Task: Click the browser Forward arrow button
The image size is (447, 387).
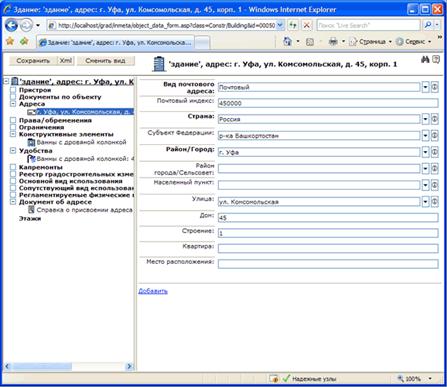Action: (x=26, y=25)
